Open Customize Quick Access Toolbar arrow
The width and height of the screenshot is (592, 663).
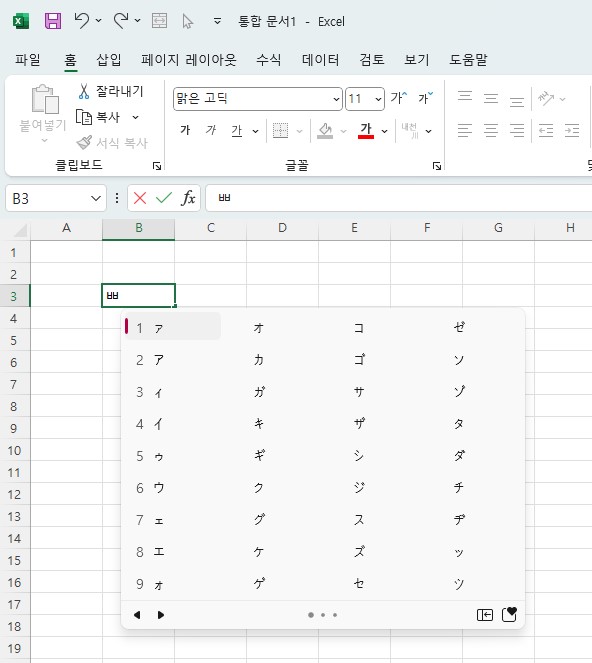217,21
